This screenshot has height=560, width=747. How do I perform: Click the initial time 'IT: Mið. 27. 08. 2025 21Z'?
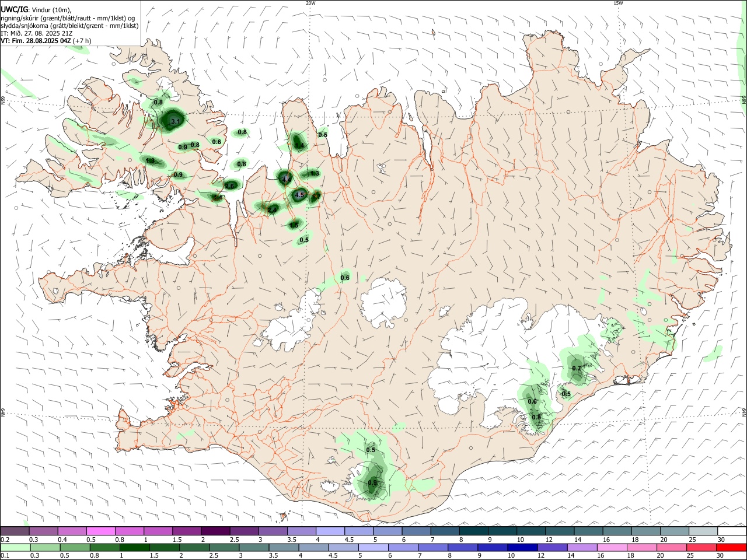pyautogui.click(x=36, y=33)
